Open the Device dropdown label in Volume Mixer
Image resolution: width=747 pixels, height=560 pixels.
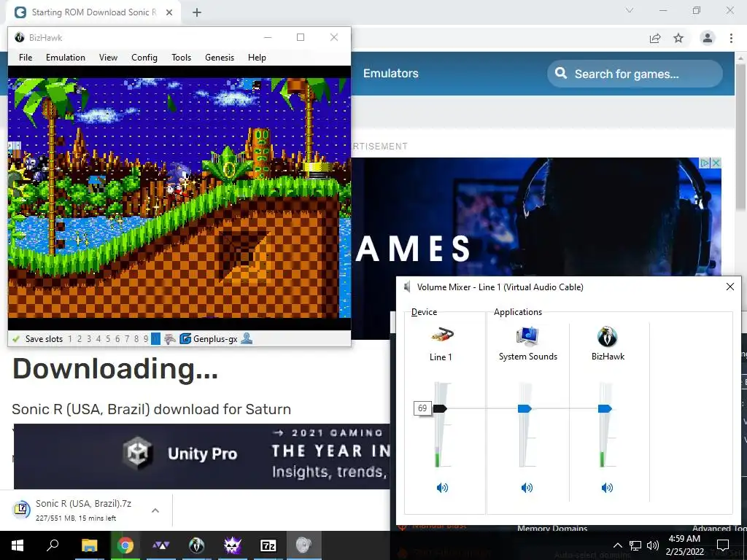point(424,312)
